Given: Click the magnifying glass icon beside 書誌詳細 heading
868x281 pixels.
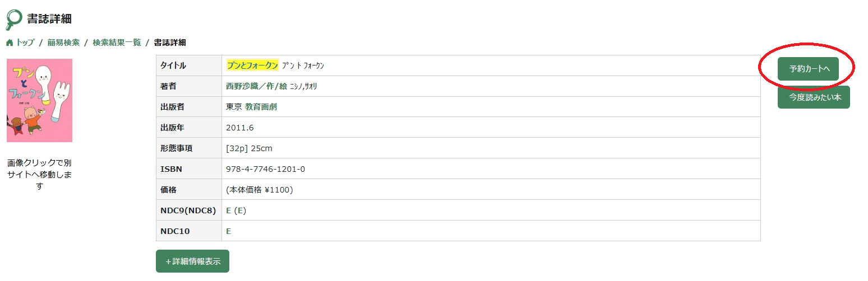Looking at the screenshot, I should coord(14,19).
